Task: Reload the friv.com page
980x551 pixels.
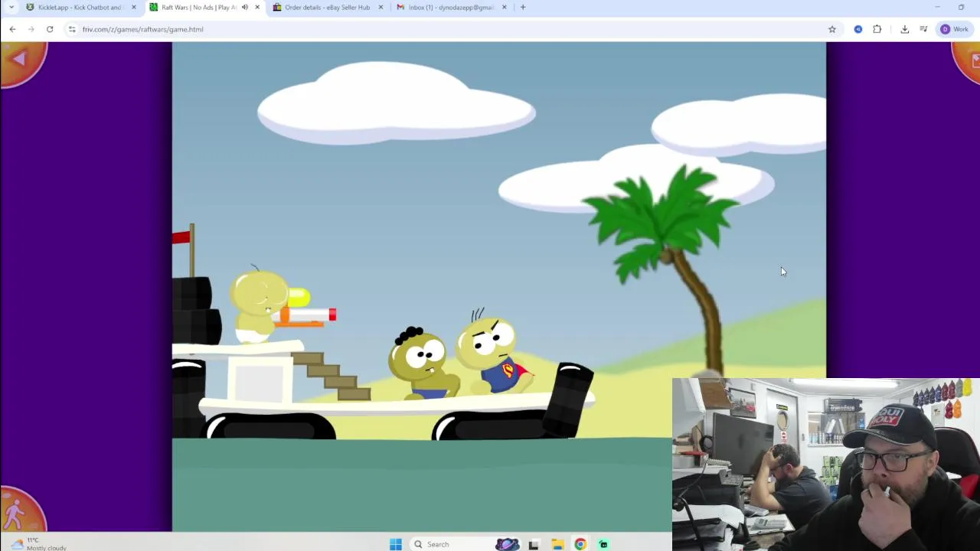Action: pyautogui.click(x=50, y=29)
